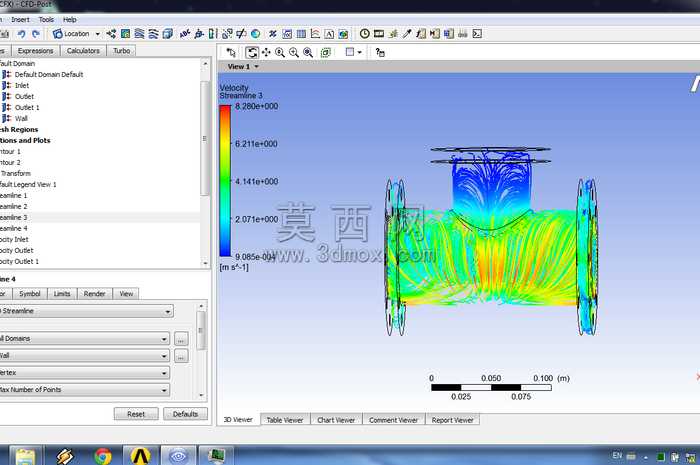The height and width of the screenshot is (465, 700).
Task: Click Fit View in viewer toolbar
Action: pyautogui.click(x=308, y=53)
